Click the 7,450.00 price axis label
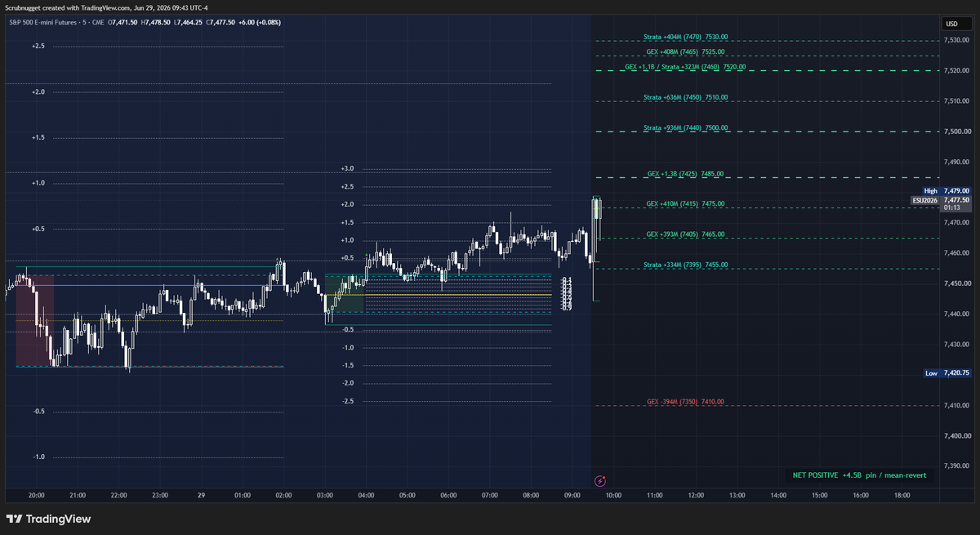The image size is (980, 535). 956,283
